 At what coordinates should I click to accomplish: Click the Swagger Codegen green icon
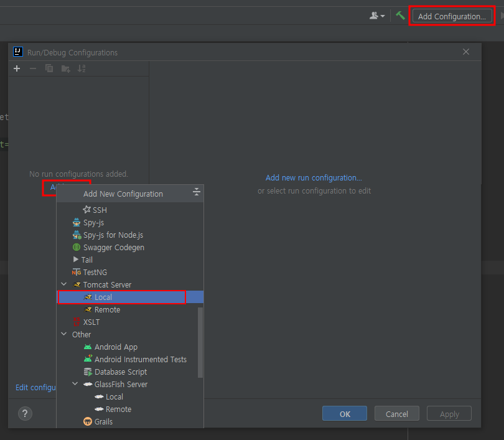pyautogui.click(x=77, y=247)
